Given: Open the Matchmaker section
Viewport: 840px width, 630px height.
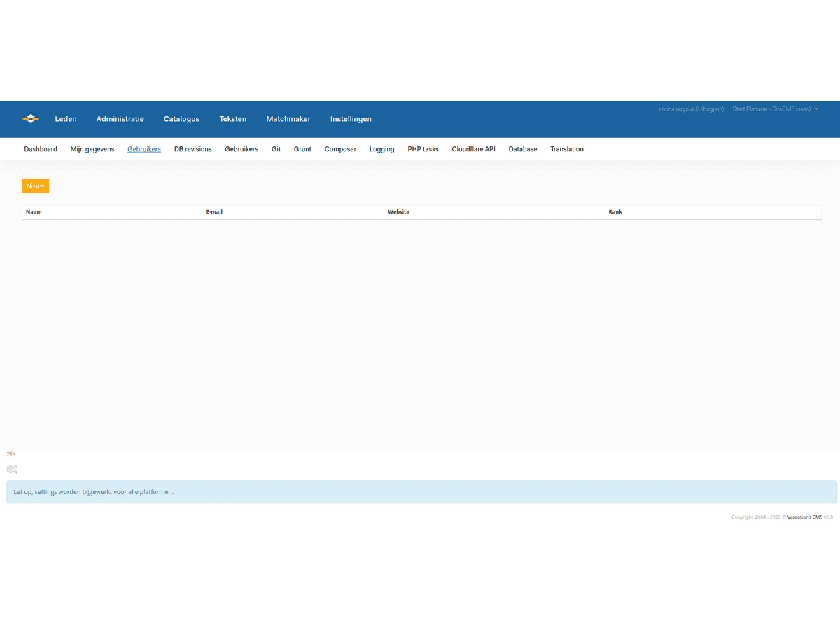Looking at the screenshot, I should (288, 119).
